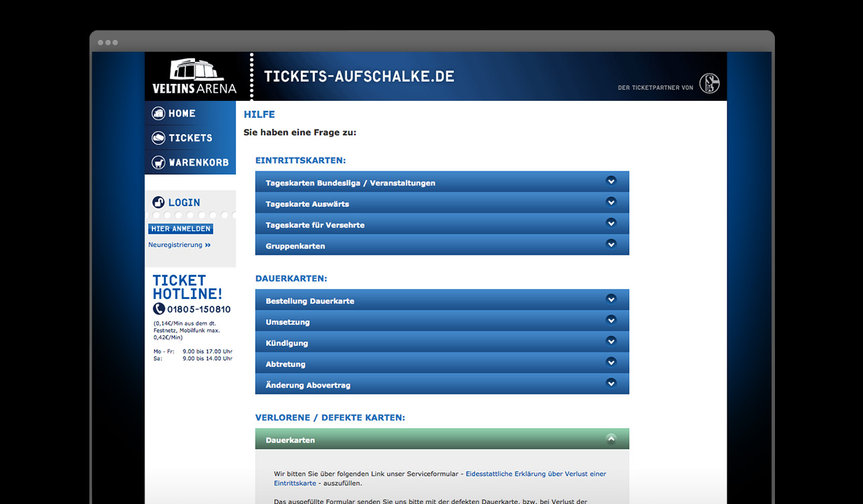Collapse the green Dauerkarten section chevron
This screenshot has height=504, width=863.
[611, 439]
